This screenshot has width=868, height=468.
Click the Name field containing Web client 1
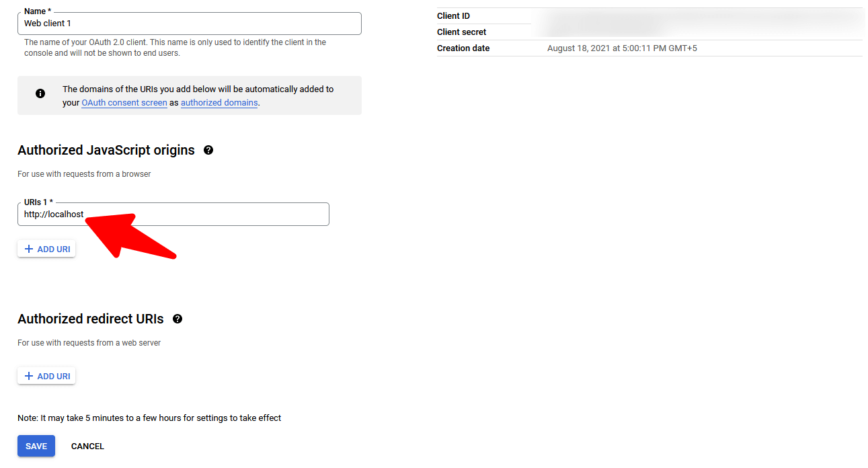190,24
